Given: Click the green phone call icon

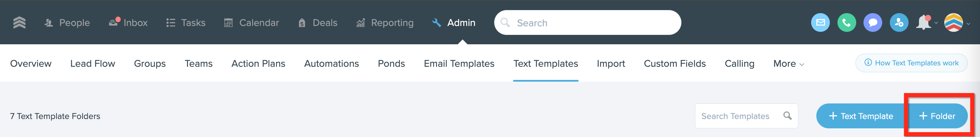Looking at the screenshot, I should (x=846, y=23).
